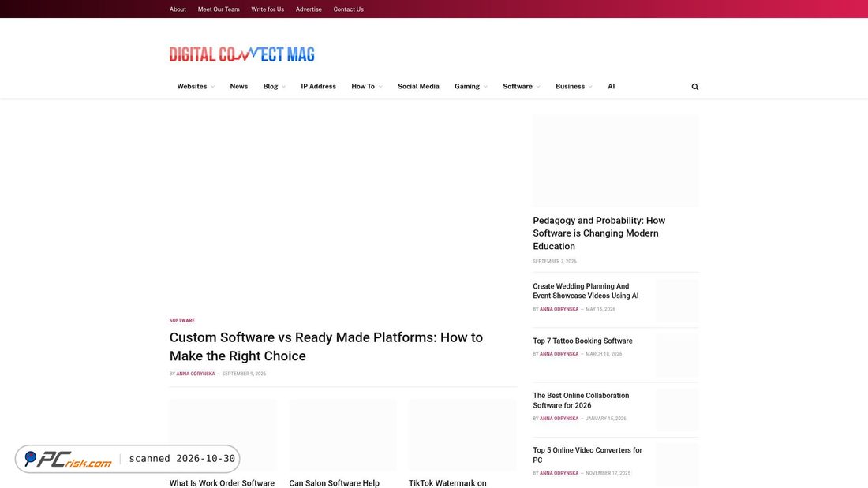
Task: Click the Pedagogy and Probability article thumbnail
Action: point(615,161)
